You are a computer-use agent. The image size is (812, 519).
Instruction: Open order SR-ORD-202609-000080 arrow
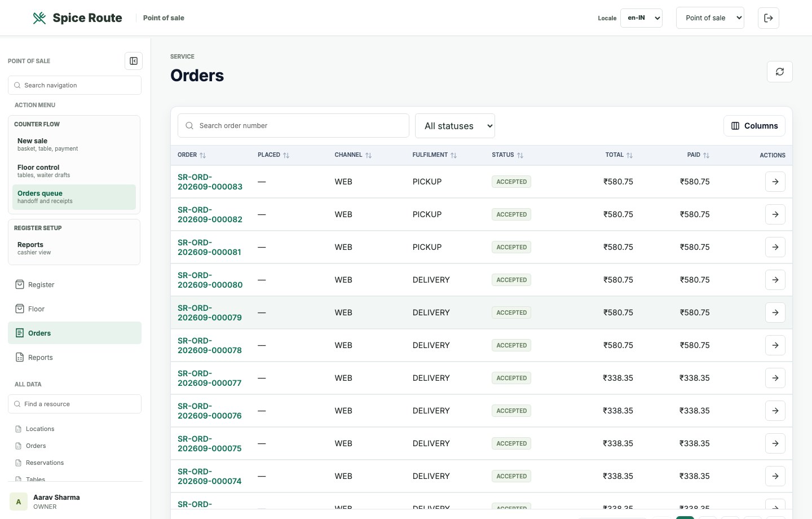point(775,280)
